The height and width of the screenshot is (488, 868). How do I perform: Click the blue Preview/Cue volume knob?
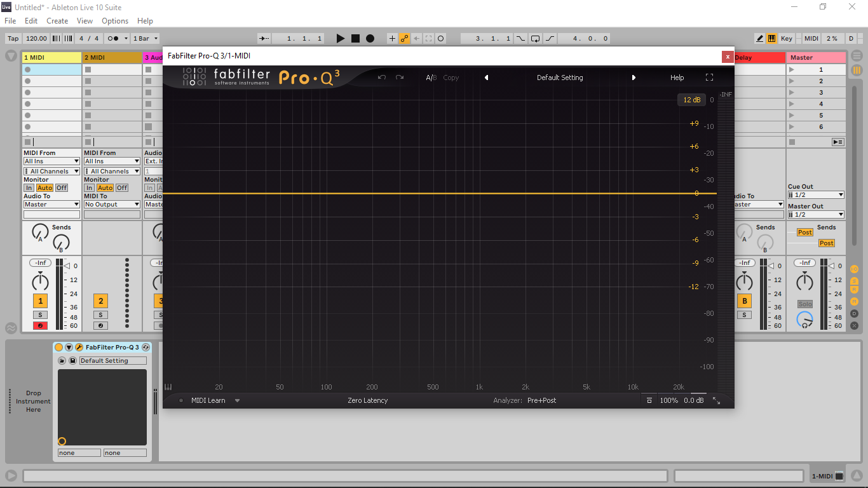[805, 319]
